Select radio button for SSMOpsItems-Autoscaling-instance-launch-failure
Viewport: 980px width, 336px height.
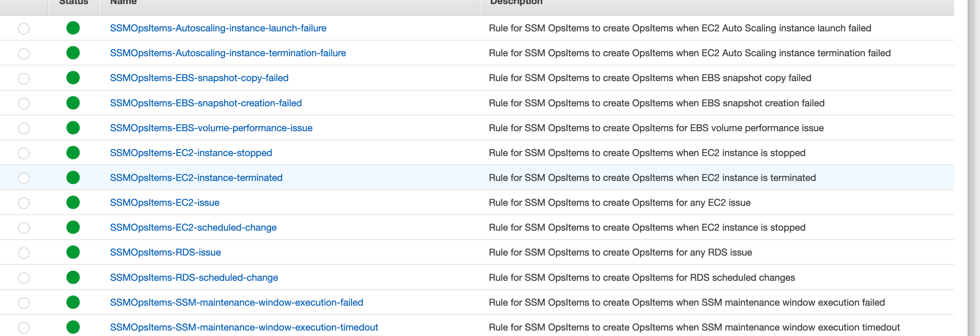click(24, 29)
